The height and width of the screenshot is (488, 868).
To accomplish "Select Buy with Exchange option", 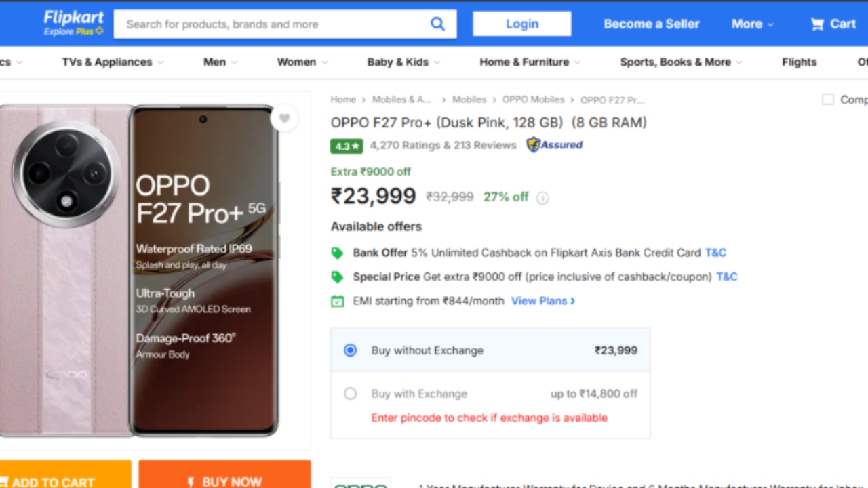I will pos(350,394).
